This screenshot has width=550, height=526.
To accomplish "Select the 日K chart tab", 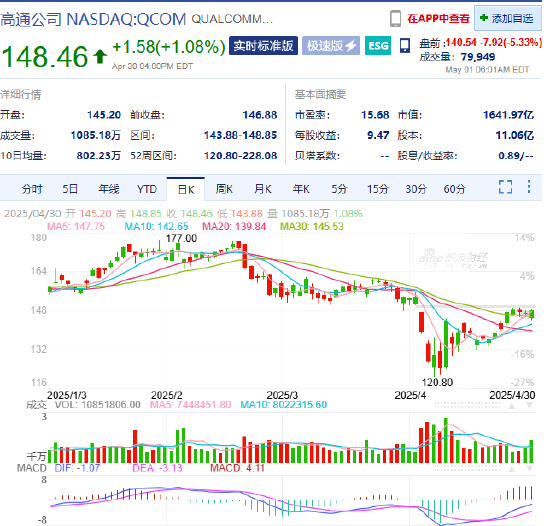I will point(186,189).
